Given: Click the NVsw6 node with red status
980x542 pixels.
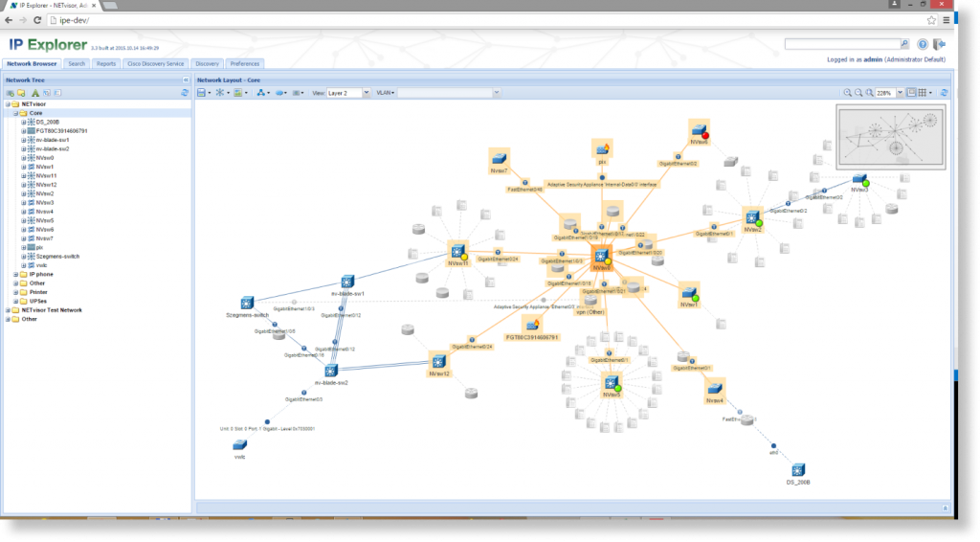Looking at the screenshot, I should tap(699, 130).
